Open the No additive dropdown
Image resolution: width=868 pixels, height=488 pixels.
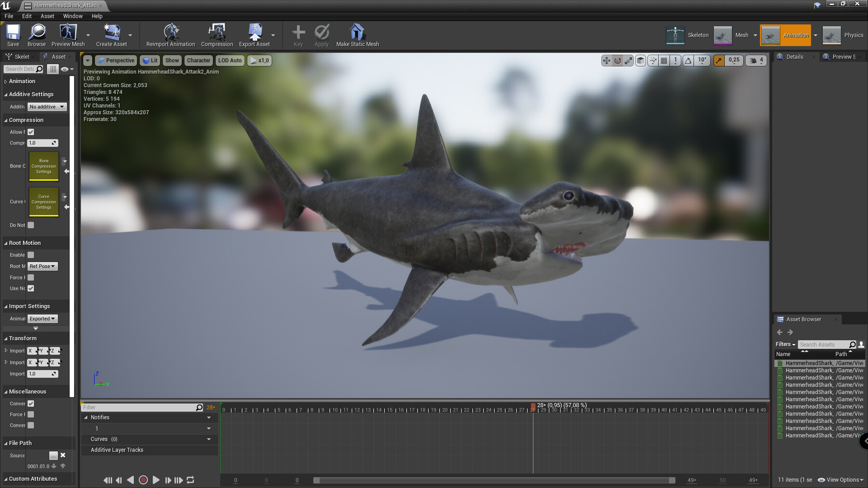coord(46,106)
